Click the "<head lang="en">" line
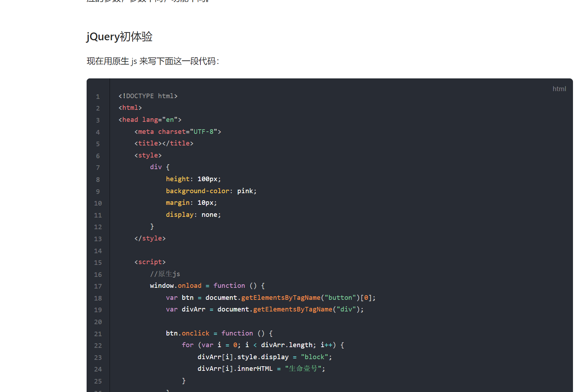Viewport: 585px width, 392px height. pos(150,119)
